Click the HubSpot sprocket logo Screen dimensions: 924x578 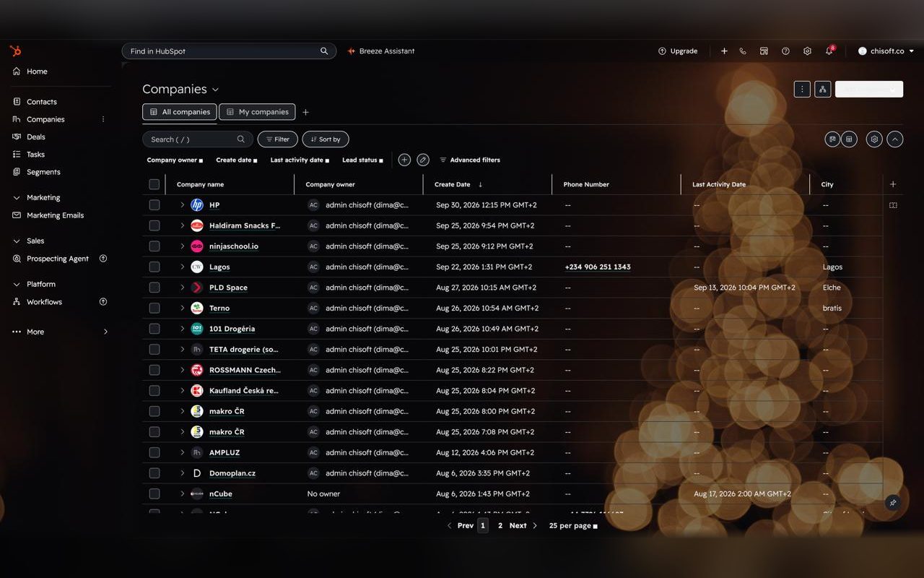click(15, 51)
